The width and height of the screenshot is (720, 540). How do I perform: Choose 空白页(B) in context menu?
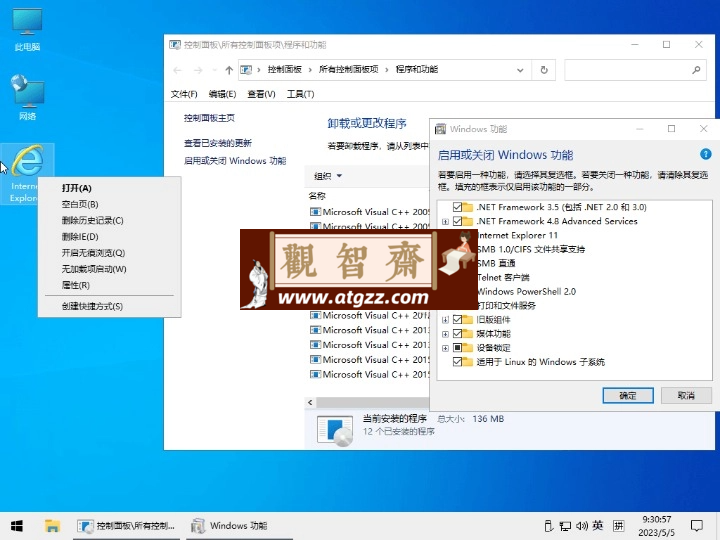[x=109, y=204]
